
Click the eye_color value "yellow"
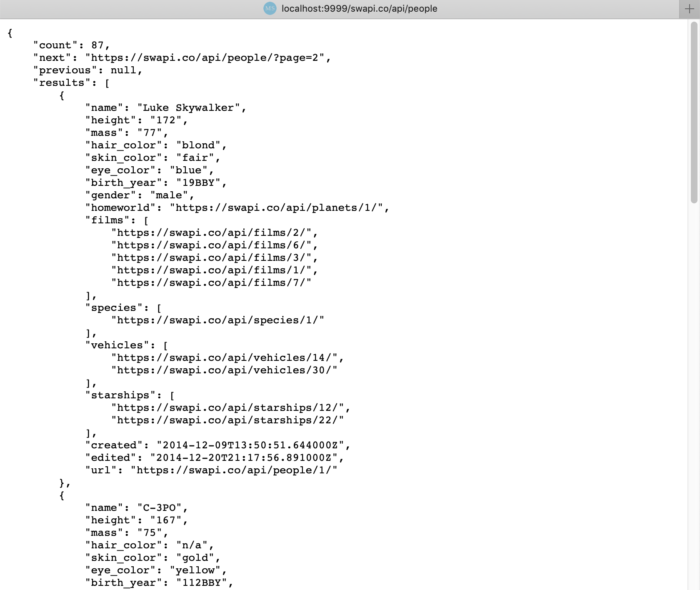195,570
